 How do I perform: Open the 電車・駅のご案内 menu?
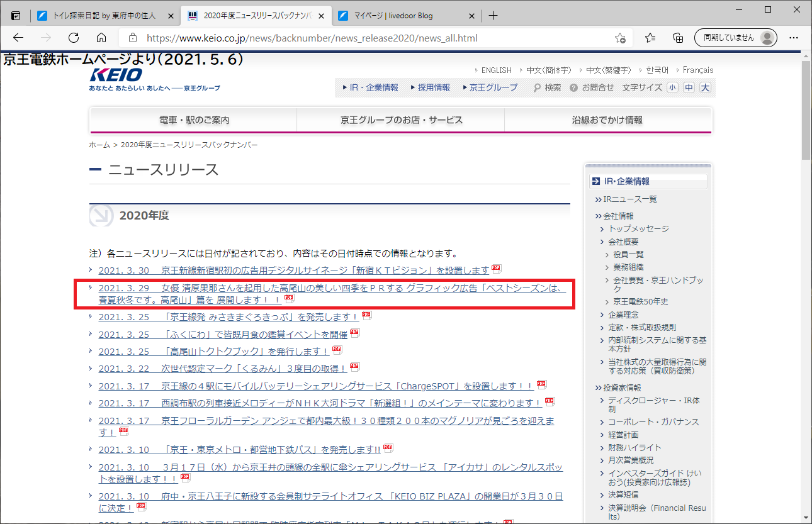[193, 120]
